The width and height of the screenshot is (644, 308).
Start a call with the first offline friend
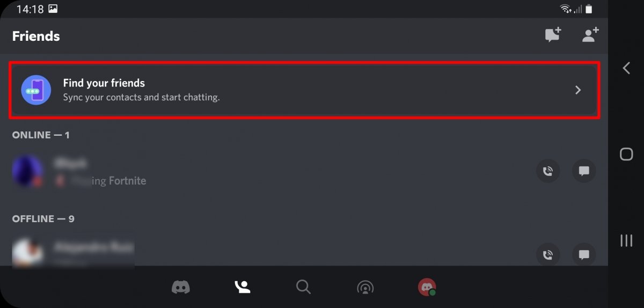coord(547,254)
